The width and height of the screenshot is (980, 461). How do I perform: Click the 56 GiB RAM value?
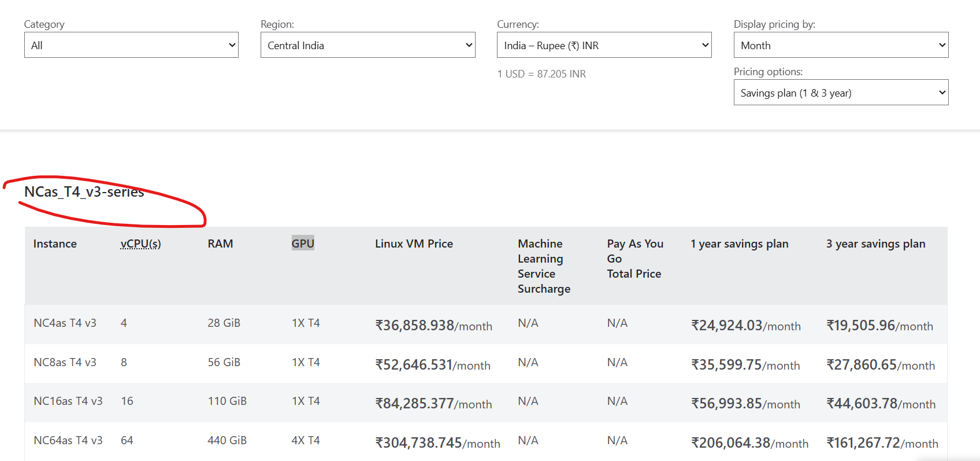pos(224,362)
